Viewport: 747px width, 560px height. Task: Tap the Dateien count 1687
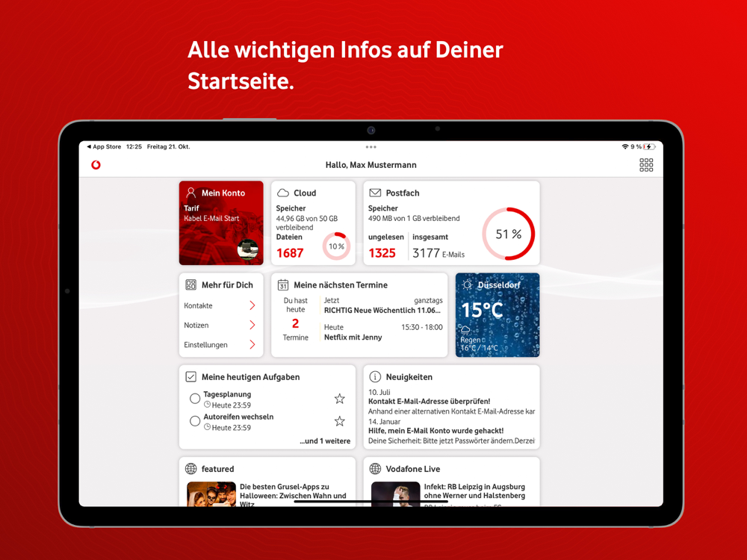tap(290, 253)
